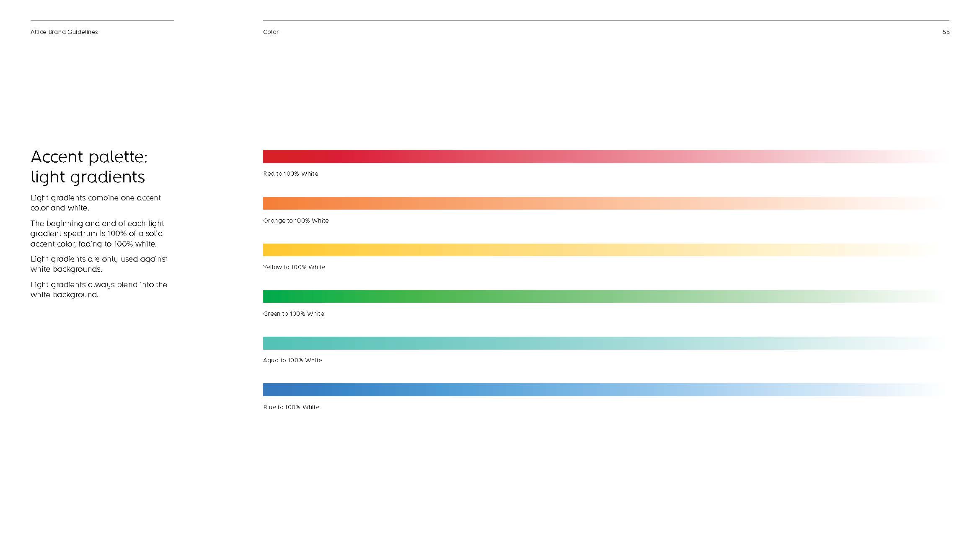Click the aqua to white gradient bar
This screenshot has height=548, width=980.
point(606,343)
